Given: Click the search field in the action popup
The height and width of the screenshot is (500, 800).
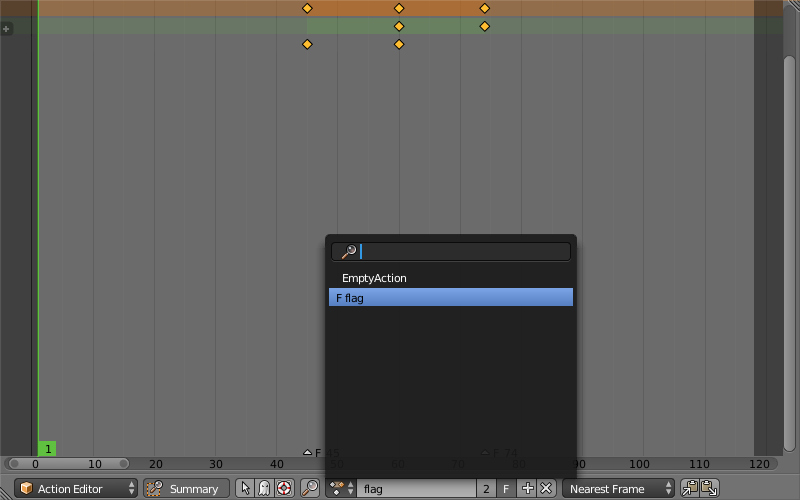Looking at the screenshot, I should [451, 252].
